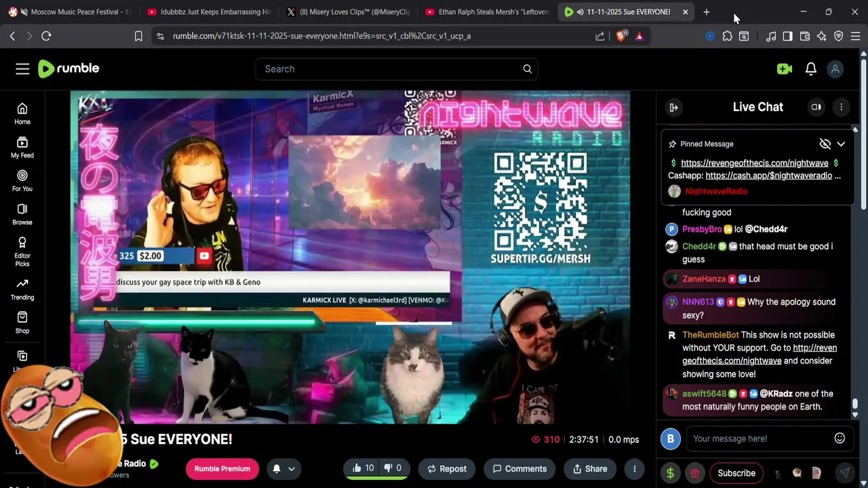Click the share icon in address bar
This screenshot has width=868, height=488.
coord(600,36)
